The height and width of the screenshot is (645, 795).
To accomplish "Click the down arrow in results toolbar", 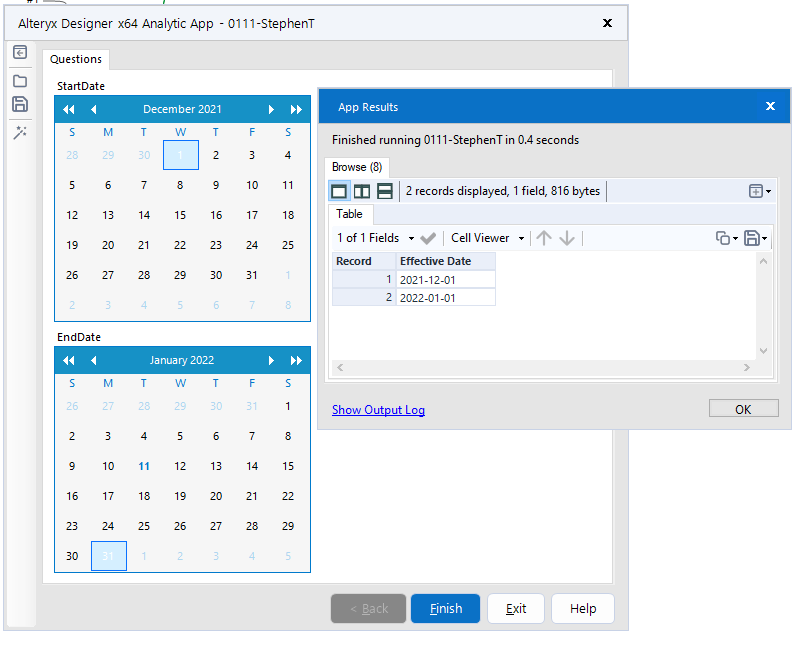I will (567, 238).
